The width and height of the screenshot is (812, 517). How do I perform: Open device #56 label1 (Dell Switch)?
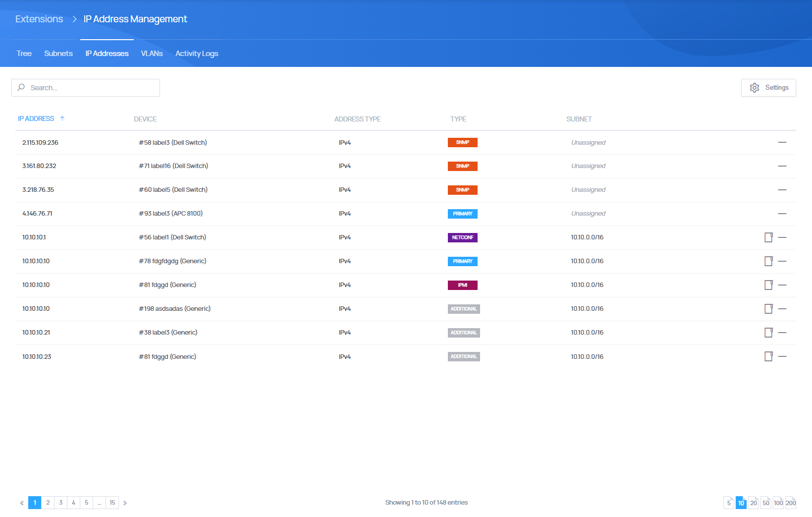(x=172, y=237)
